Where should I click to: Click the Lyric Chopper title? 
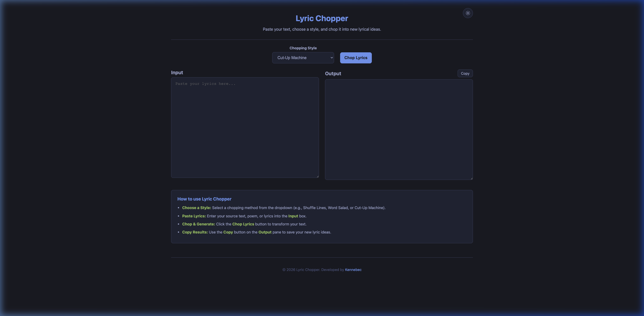322,18
